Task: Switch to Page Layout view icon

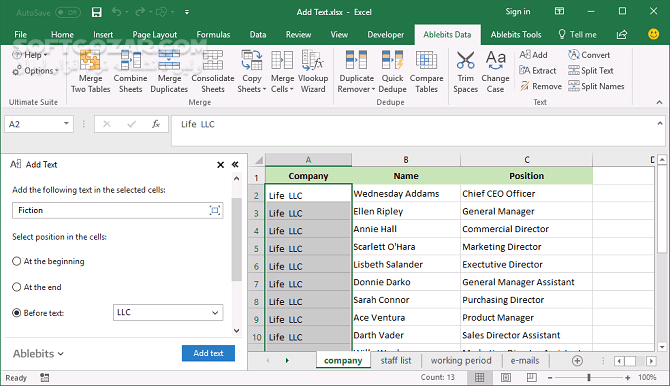Action: click(505, 377)
